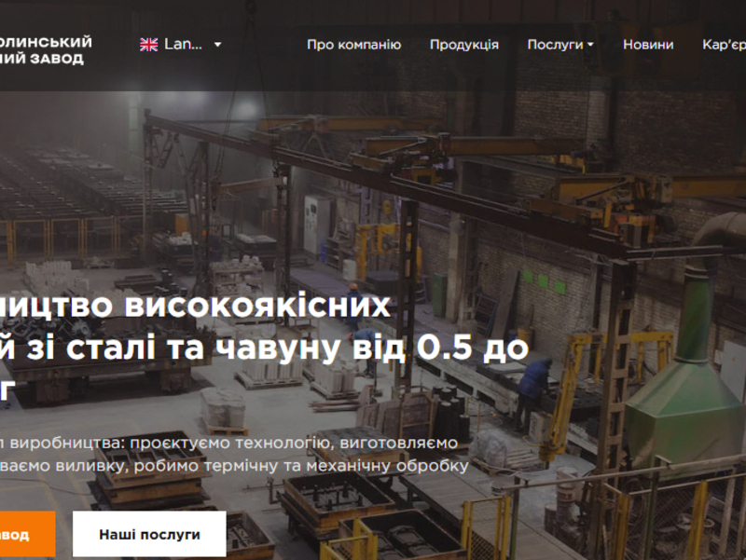746x560 pixels.
Task: Go to the 'Продукція' page
Action: [x=463, y=45]
